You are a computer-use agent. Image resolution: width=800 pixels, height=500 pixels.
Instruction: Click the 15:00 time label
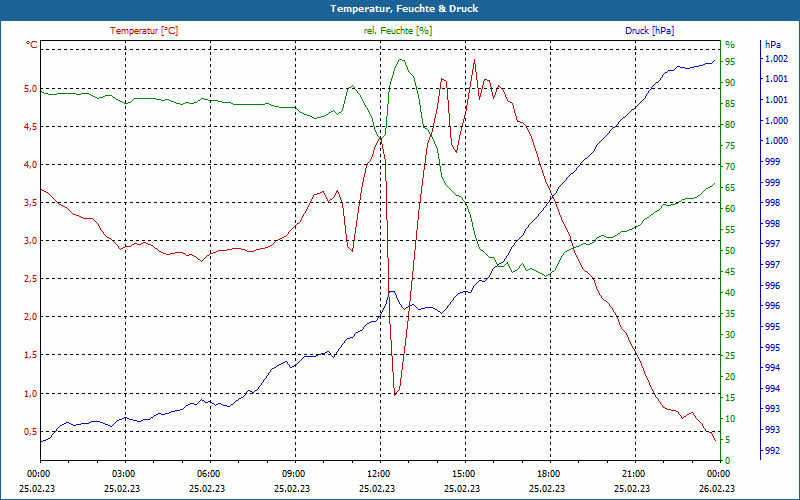click(463, 473)
